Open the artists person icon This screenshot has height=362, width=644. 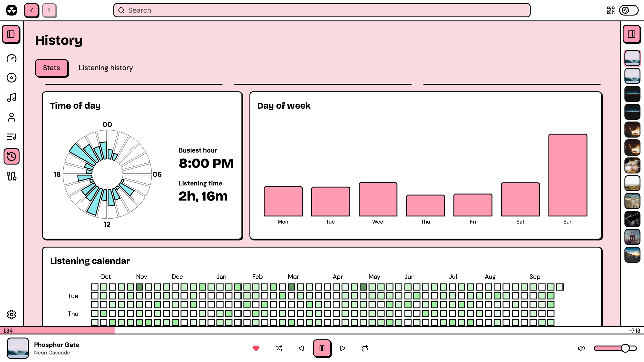(12, 117)
